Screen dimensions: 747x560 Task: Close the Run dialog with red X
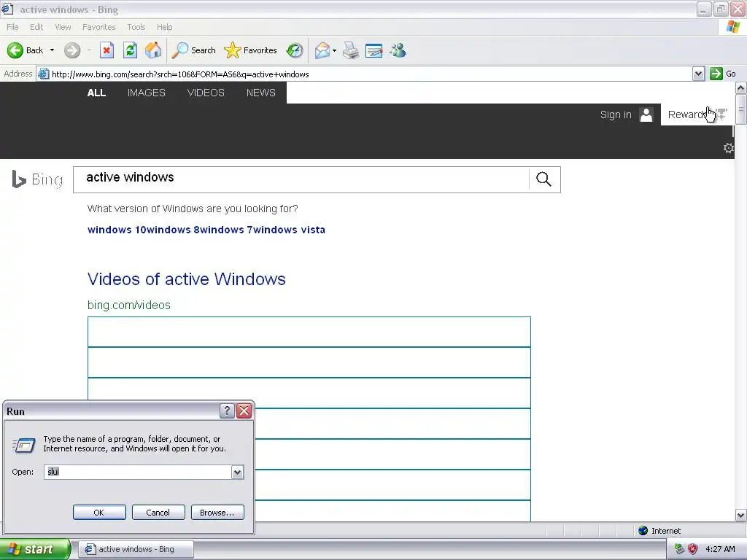tap(244, 411)
